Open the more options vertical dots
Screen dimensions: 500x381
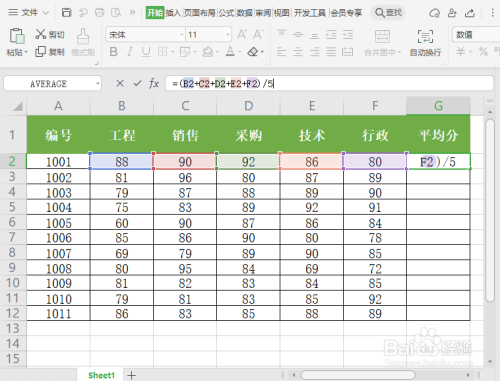point(493,13)
